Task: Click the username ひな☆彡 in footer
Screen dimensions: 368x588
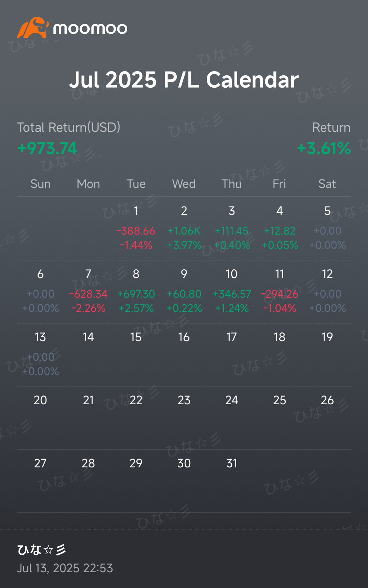Action: tap(42, 549)
